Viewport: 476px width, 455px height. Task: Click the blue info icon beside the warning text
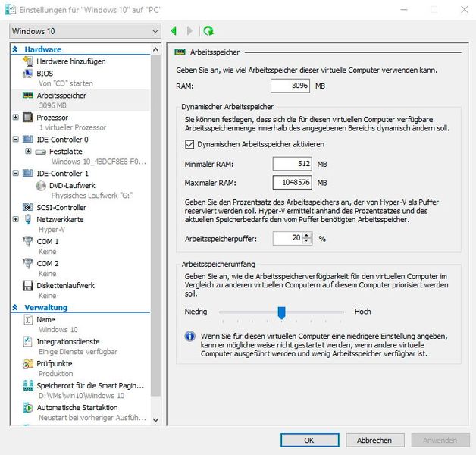click(x=189, y=336)
